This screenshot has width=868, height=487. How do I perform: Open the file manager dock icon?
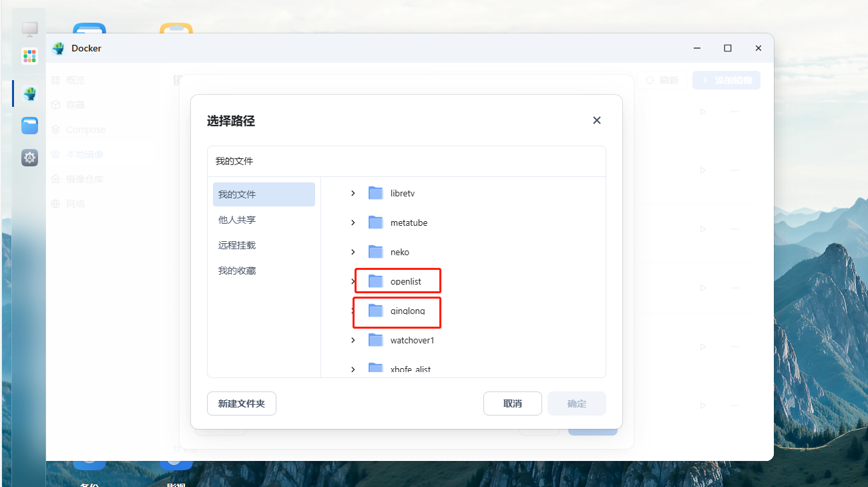click(x=29, y=126)
